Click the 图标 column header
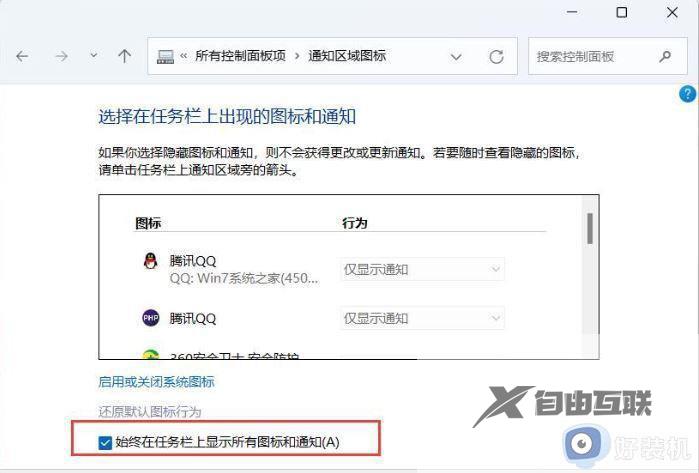Viewport: 699px width, 473px height. coord(148,223)
